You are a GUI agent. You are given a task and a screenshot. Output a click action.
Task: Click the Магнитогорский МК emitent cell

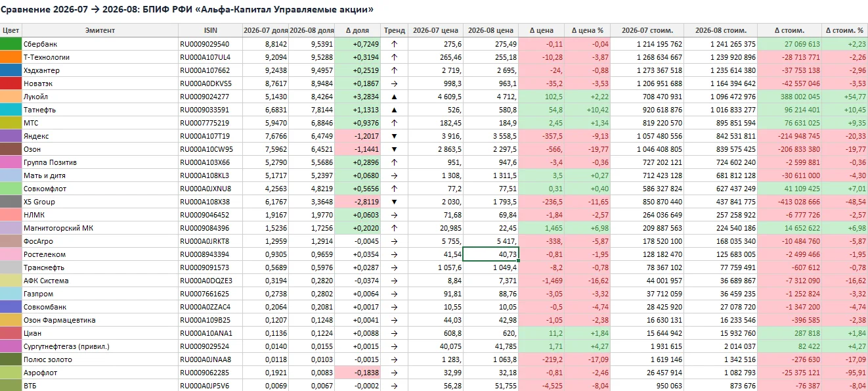coord(100,228)
